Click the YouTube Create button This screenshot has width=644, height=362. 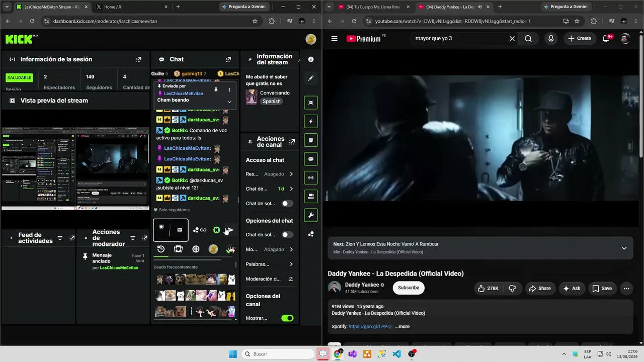point(580,39)
